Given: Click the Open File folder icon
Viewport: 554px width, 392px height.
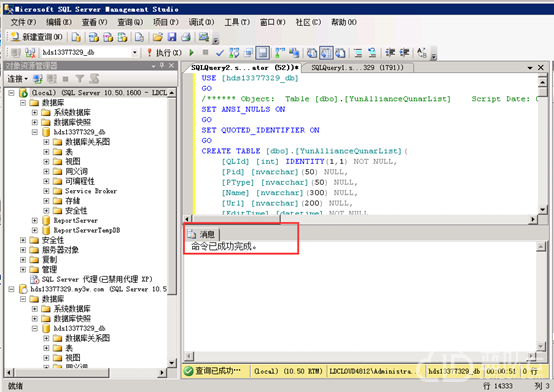Looking at the screenshot, I should pos(158,37).
